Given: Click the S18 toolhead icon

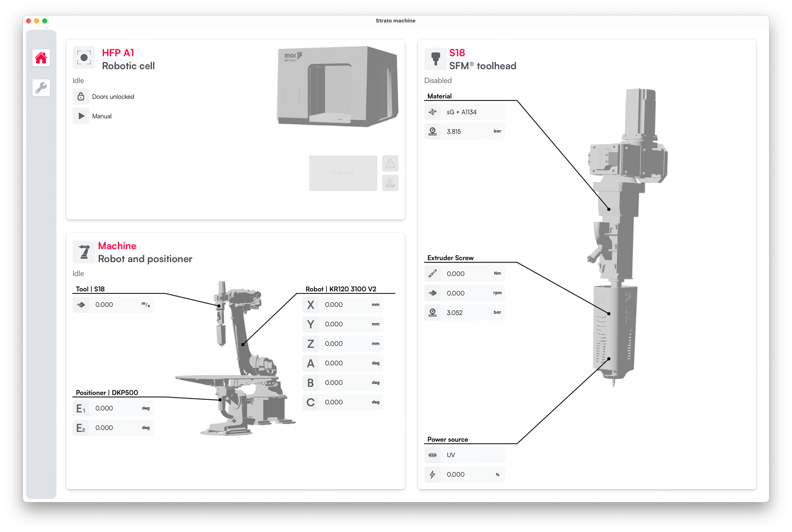Looking at the screenshot, I should click(x=435, y=58).
